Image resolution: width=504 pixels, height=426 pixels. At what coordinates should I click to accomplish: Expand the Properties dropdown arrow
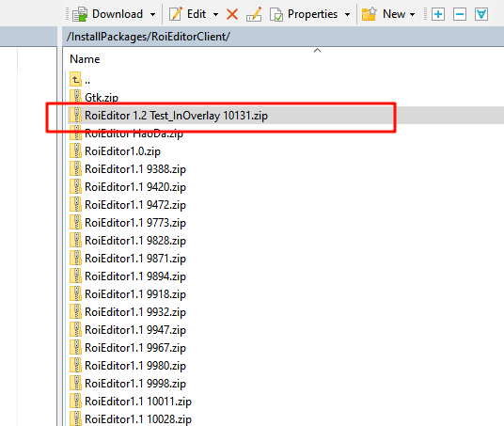pyautogui.click(x=347, y=14)
